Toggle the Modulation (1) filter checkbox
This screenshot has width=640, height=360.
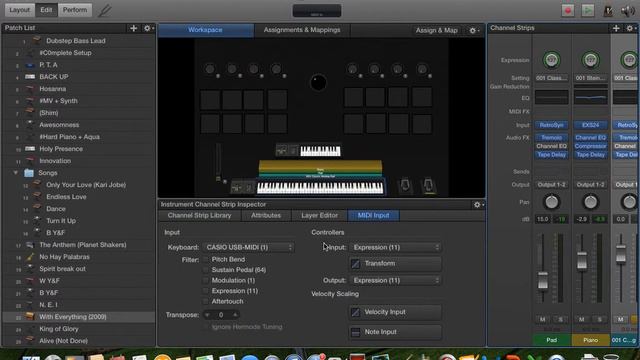coord(205,280)
